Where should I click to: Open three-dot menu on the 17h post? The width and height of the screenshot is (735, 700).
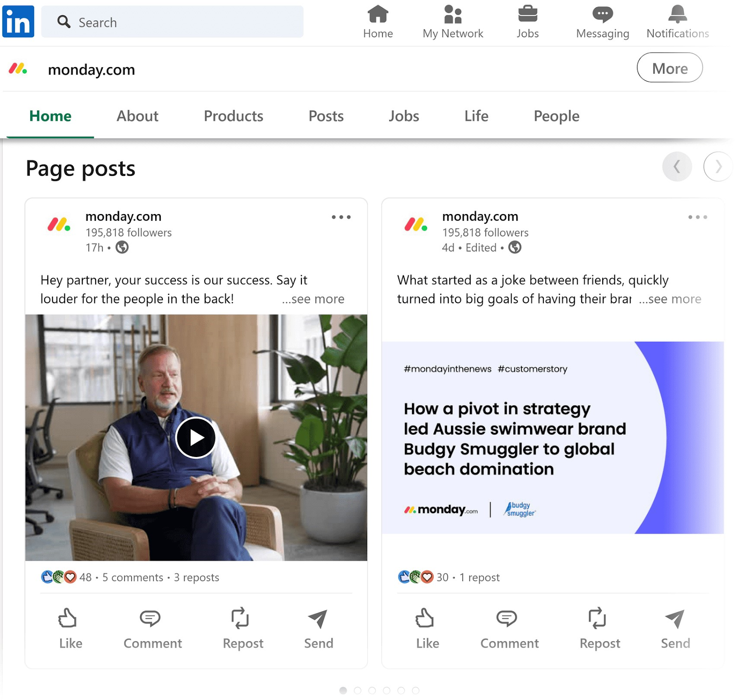(341, 217)
